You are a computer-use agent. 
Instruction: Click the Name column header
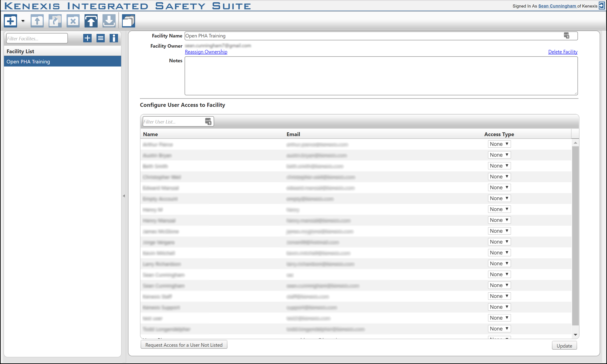[x=150, y=134]
